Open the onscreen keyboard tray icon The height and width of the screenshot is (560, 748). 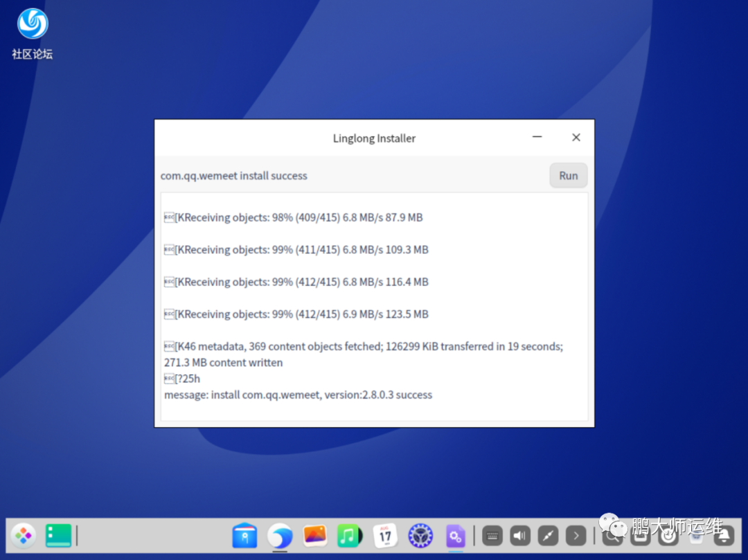492,536
